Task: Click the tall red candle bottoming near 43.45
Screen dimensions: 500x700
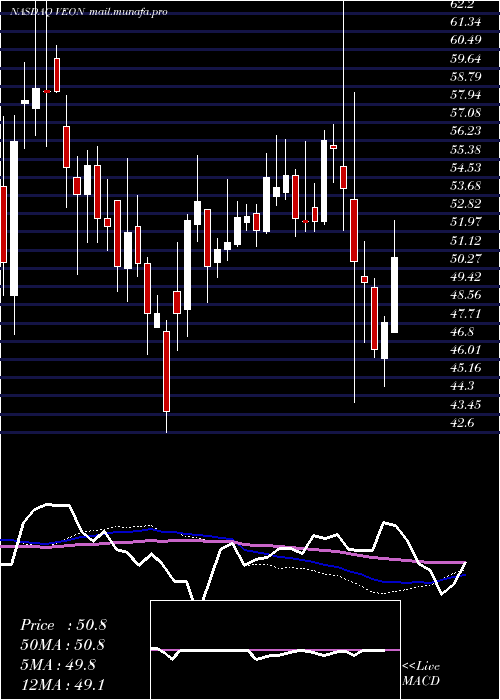Action: tap(167, 371)
